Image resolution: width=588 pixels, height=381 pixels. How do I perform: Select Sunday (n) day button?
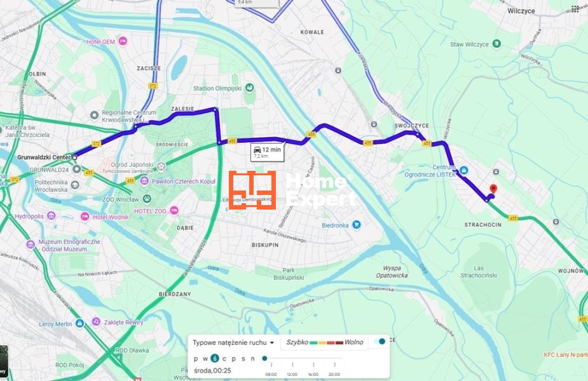click(x=253, y=359)
